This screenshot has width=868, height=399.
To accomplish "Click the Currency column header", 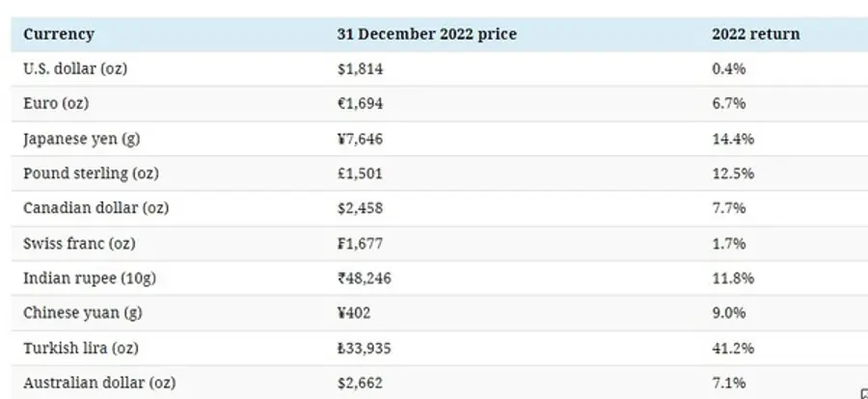I will (59, 35).
